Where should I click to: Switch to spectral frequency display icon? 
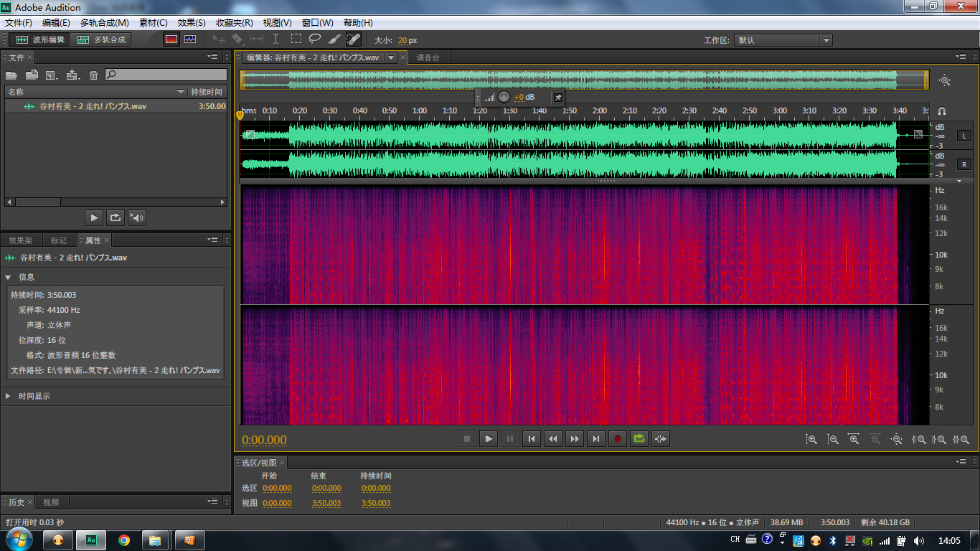(x=171, y=39)
